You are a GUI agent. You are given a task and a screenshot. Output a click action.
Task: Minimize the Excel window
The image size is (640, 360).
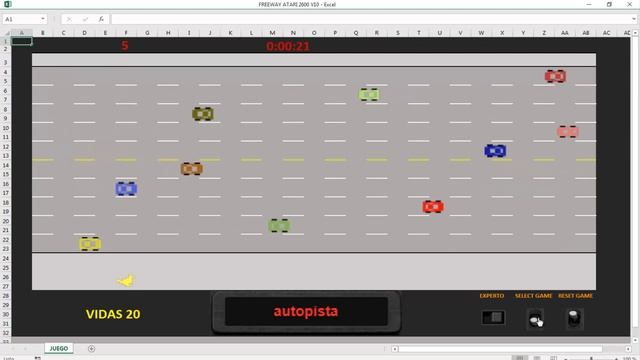[589, 4]
